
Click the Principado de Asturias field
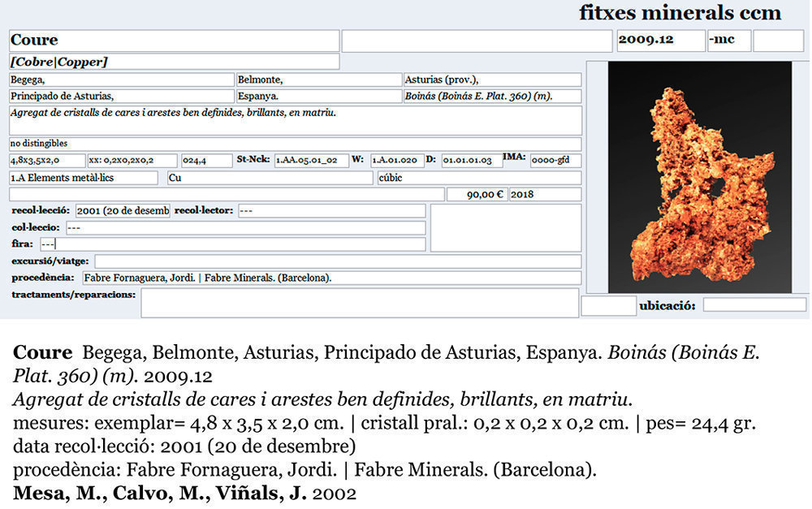tap(122, 97)
